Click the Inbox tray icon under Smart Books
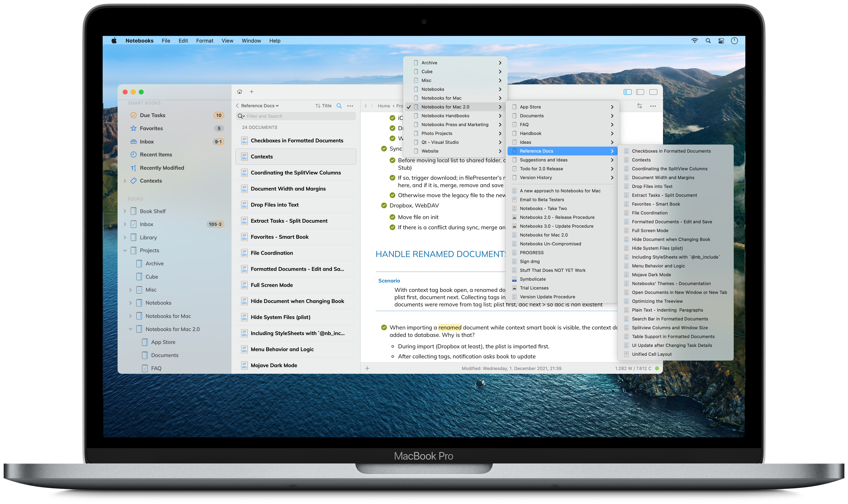The height and width of the screenshot is (504, 848). (x=133, y=142)
